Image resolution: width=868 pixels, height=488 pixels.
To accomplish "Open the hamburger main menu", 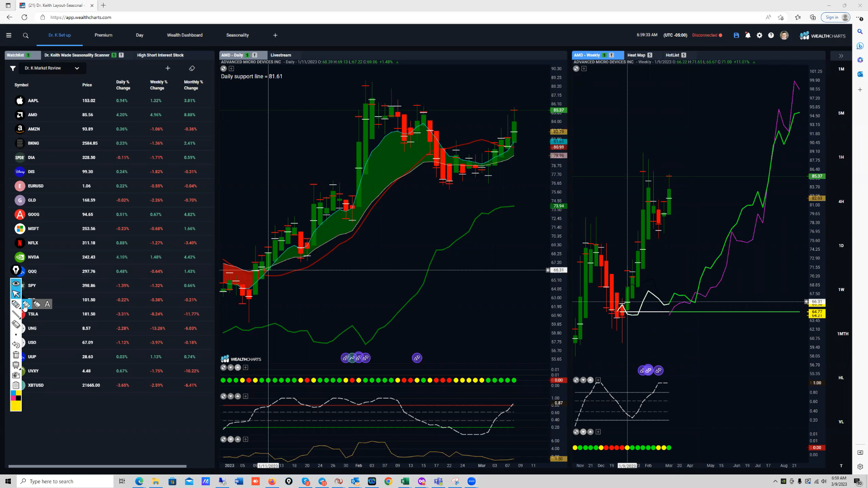I will click(x=9, y=35).
